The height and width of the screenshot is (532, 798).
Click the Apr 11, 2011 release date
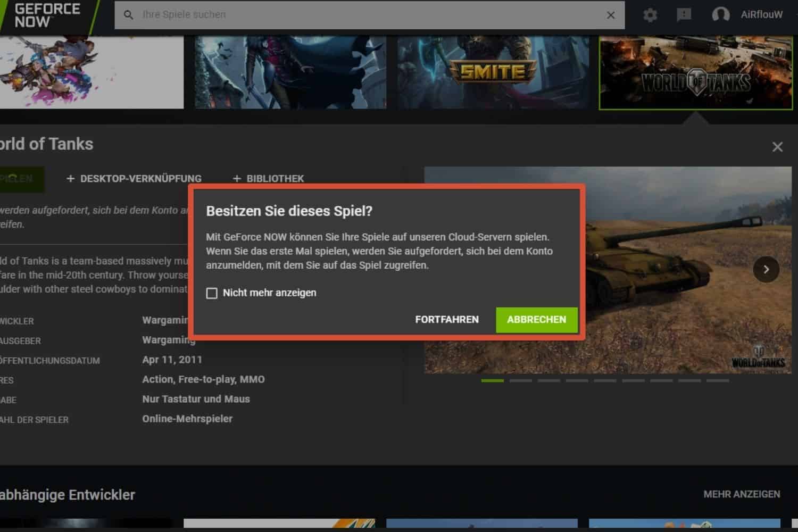pos(172,360)
